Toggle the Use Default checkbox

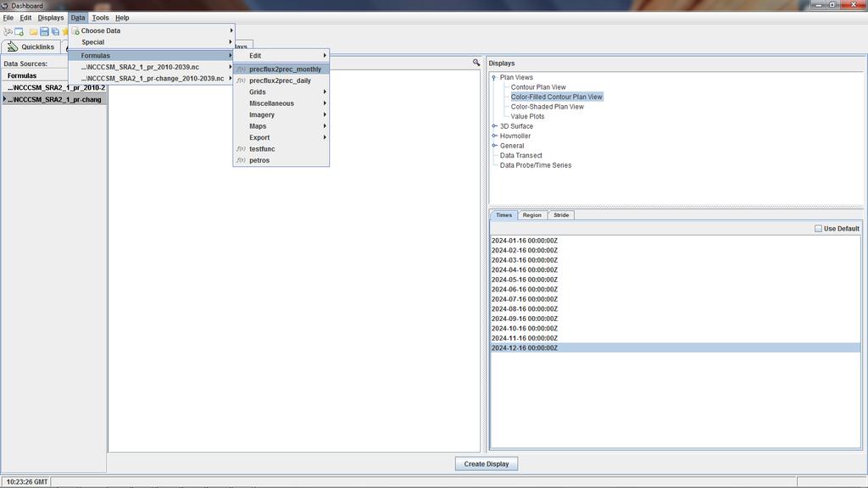(818, 229)
